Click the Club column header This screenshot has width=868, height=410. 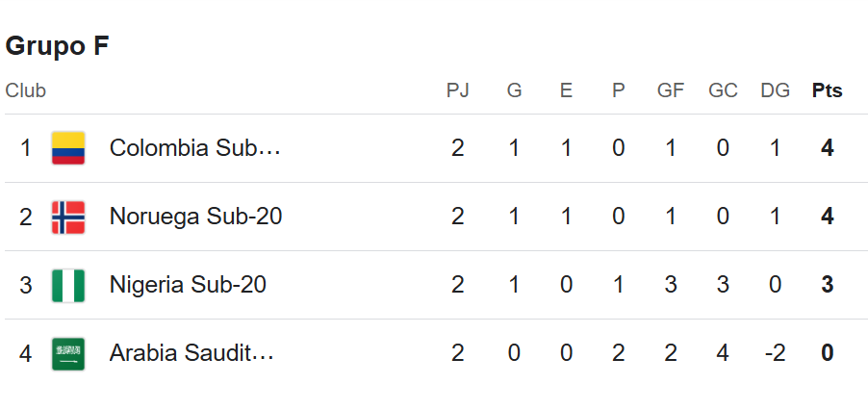coord(26,90)
